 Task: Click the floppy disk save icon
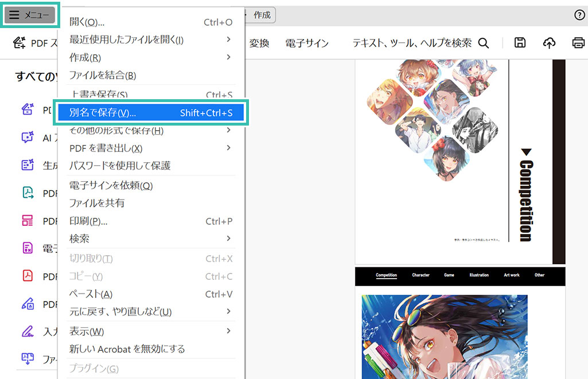520,43
